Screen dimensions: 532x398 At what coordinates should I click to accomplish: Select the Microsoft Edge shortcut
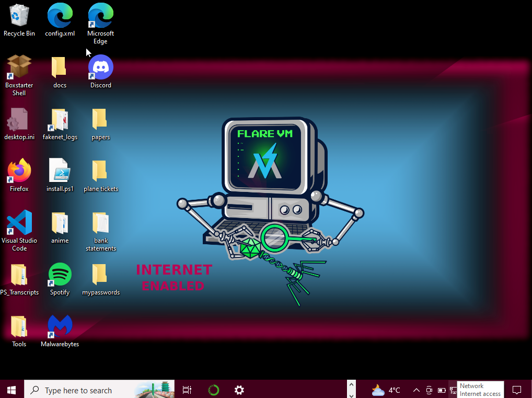point(100,16)
